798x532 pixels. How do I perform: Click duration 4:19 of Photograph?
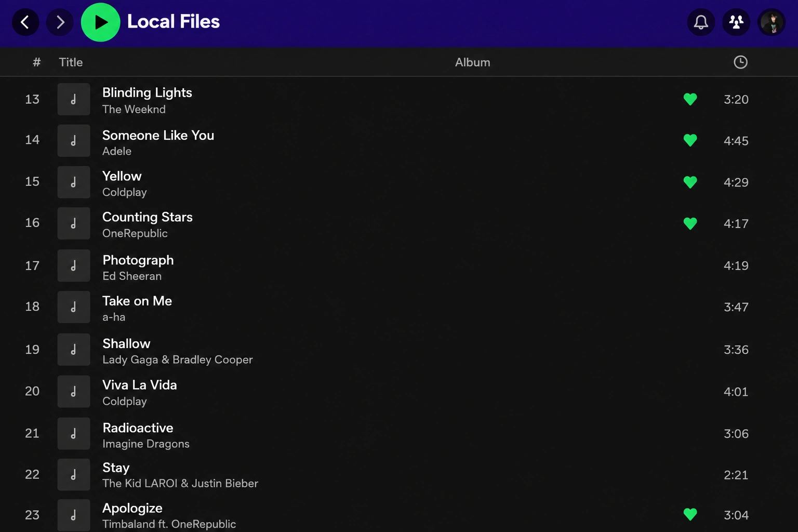pos(736,265)
